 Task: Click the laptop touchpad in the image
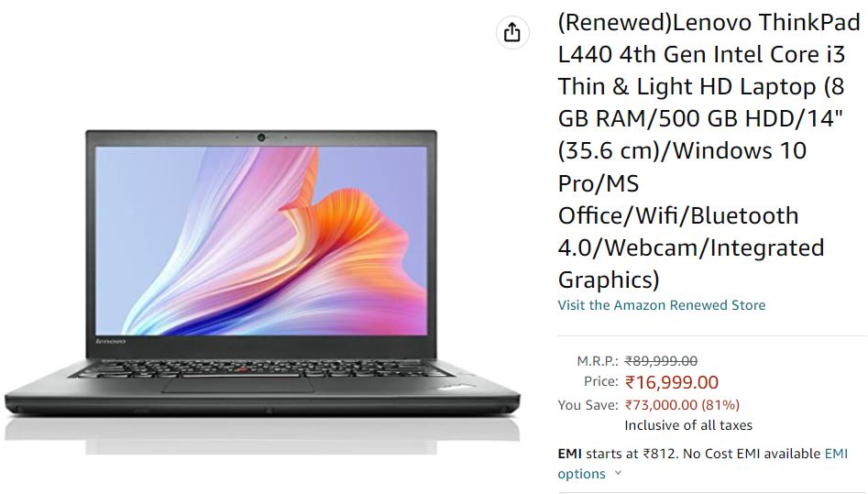(x=237, y=385)
